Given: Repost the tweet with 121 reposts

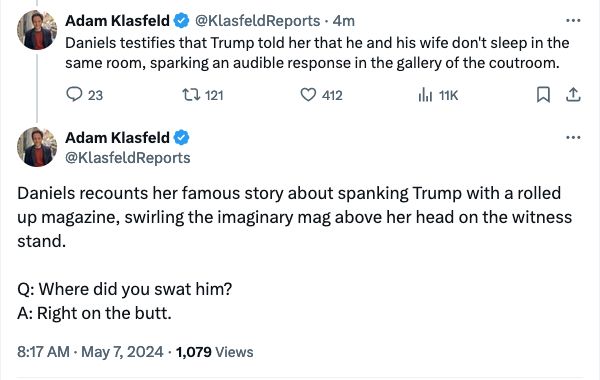Looking at the screenshot, I should [x=191, y=95].
